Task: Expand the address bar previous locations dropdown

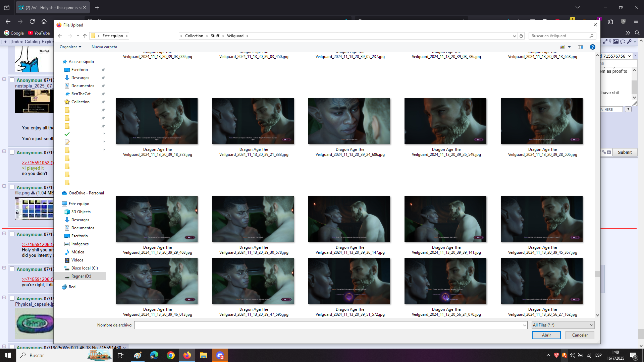Action: click(514, 36)
